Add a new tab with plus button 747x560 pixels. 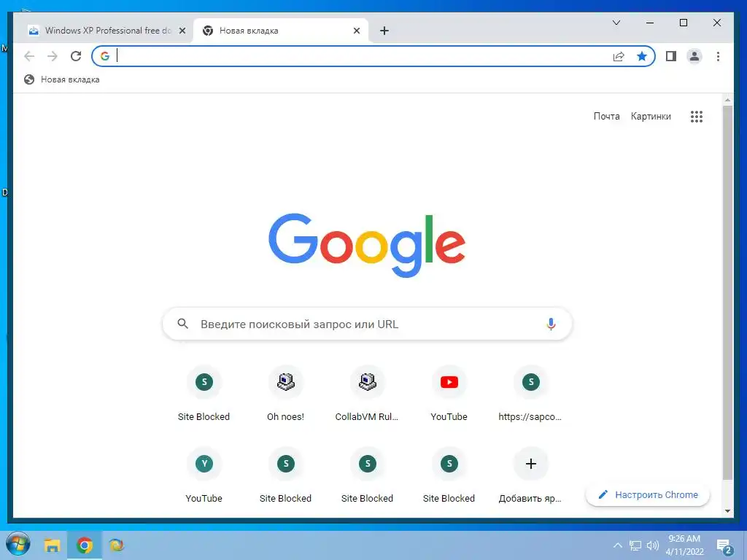pyautogui.click(x=384, y=31)
